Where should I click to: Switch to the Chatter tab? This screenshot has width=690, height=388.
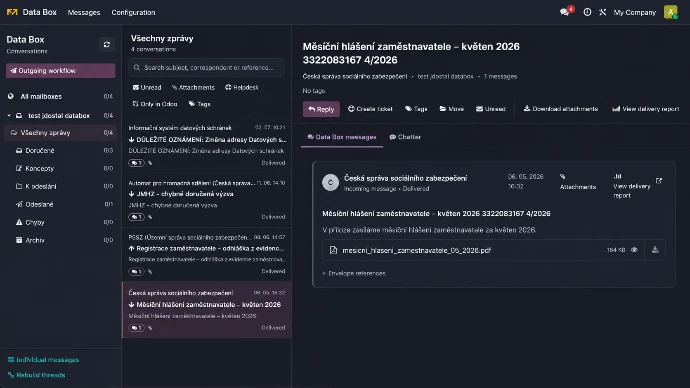point(405,137)
